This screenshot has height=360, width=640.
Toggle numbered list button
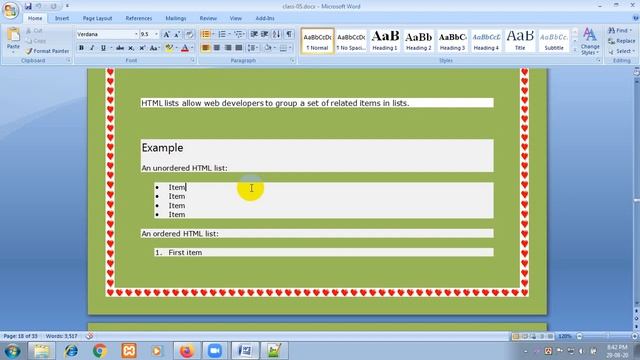pyautogui.click(x=222, y=34)
